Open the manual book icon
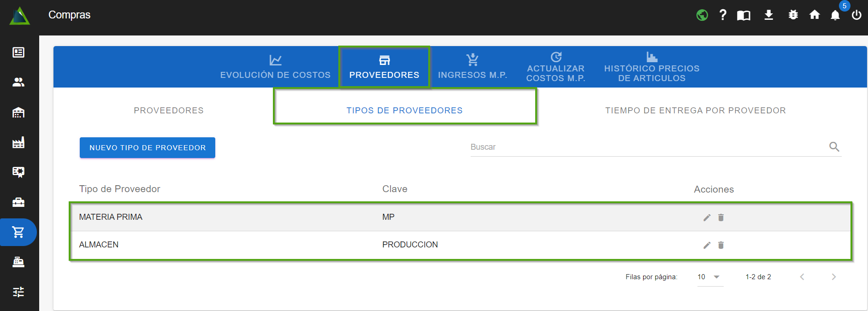Viewport: 868px width, 311px height. coord(744,16)
